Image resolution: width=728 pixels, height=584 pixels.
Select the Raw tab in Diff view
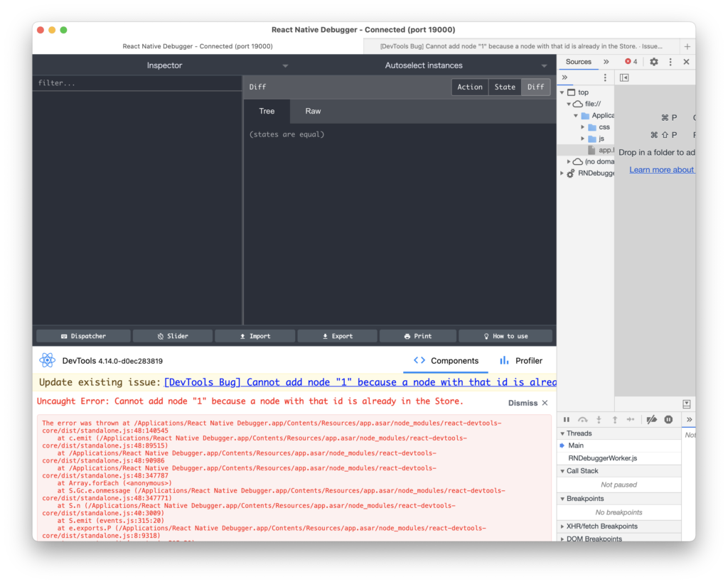313,111
